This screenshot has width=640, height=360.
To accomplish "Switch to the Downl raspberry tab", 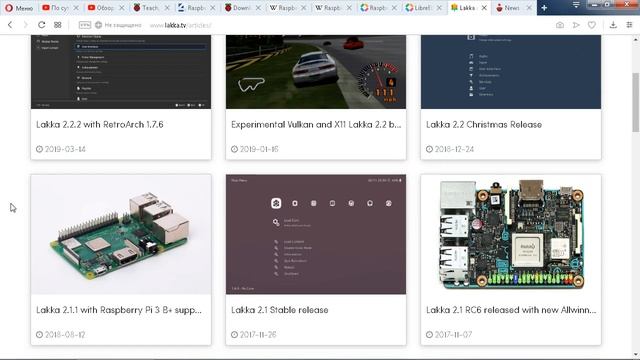I will tap(242, 8).
